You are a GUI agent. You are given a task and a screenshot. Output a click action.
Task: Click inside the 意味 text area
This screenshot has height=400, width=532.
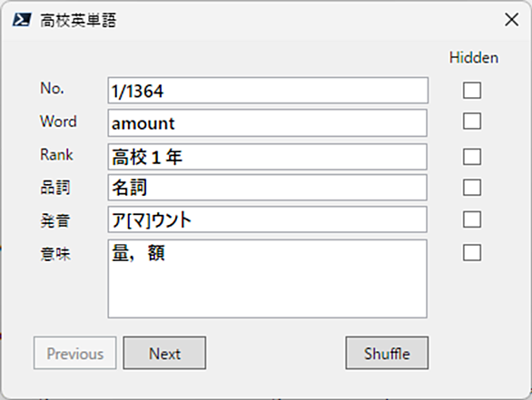coord(267,278)
